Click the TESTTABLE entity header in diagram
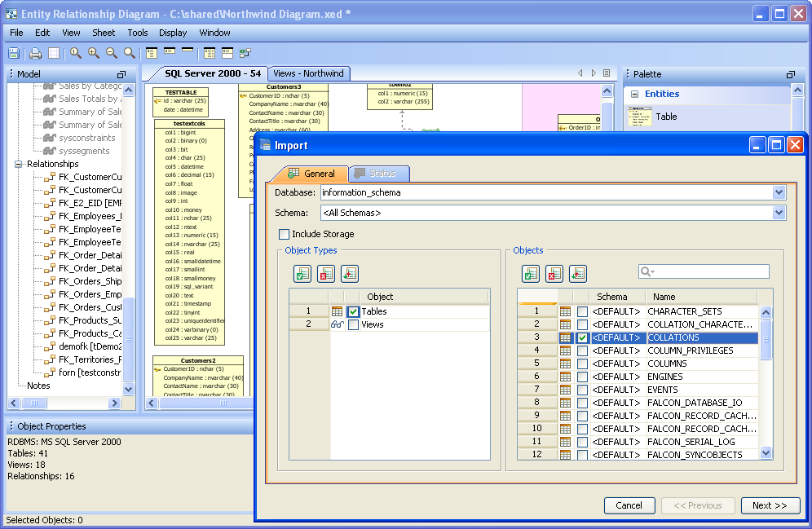Screen dimensions: 812x529 pyautogui.click(x=181, y=92)
